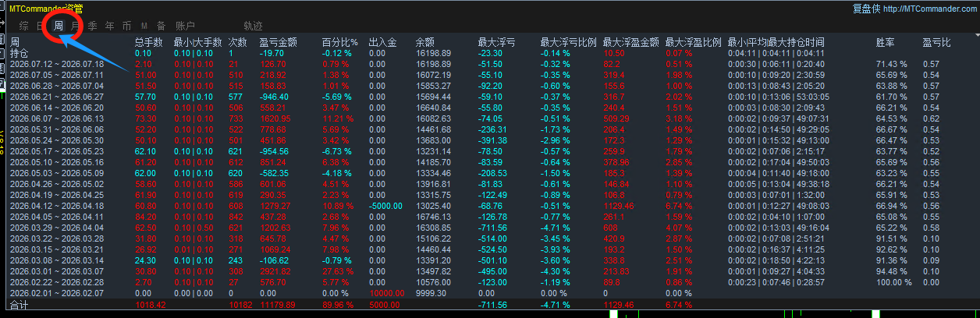Switch to the 账户 account tab

click(x=185, y=26)
